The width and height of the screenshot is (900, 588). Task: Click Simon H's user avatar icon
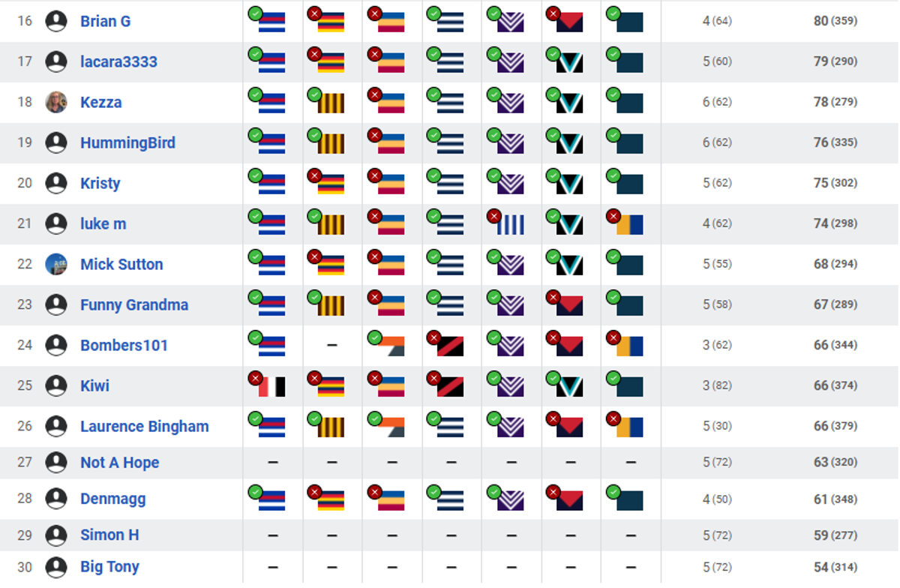pos(56,535)
